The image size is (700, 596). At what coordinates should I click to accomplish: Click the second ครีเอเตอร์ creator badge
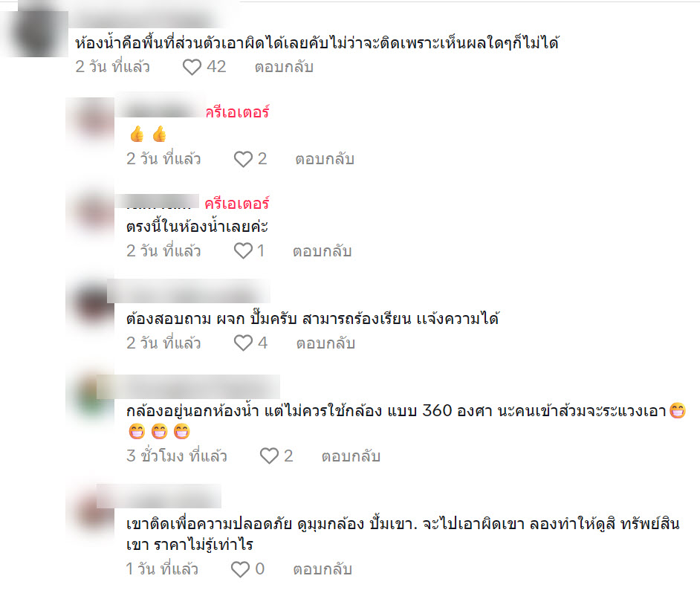point(237,204)
